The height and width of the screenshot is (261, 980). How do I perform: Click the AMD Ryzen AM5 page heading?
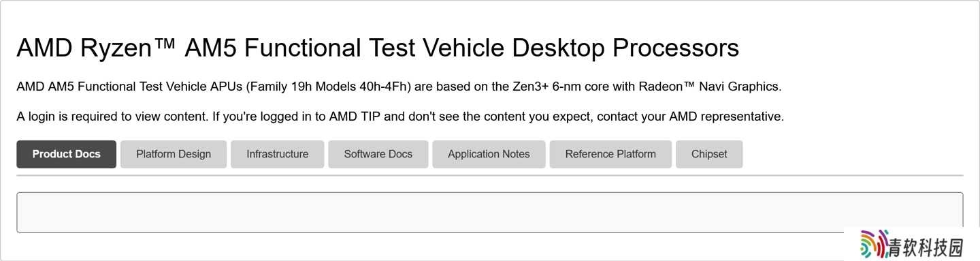(378, 48)
